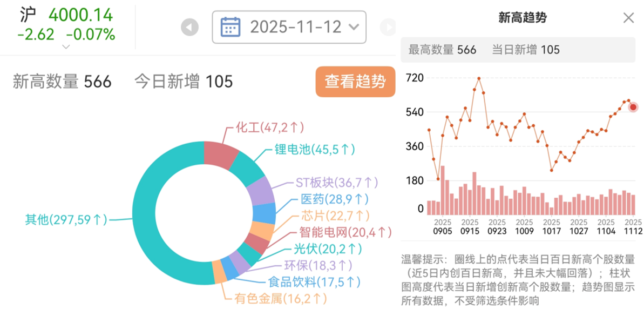Go to the next date with right arrow

[x=388, y=28]
